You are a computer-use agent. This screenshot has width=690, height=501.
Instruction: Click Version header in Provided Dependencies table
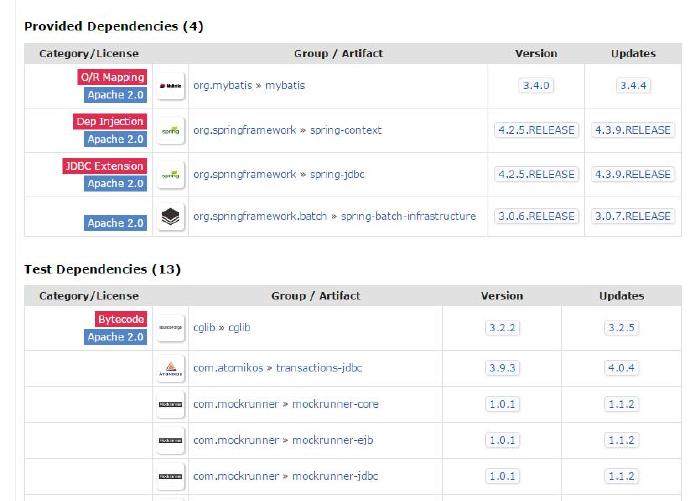[536, 54]
